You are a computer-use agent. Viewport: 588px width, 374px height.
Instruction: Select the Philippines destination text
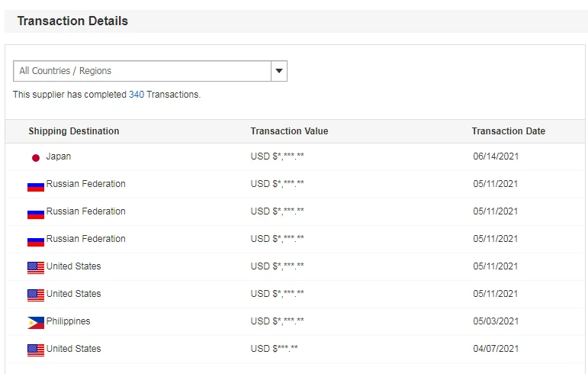pos(68,321)
